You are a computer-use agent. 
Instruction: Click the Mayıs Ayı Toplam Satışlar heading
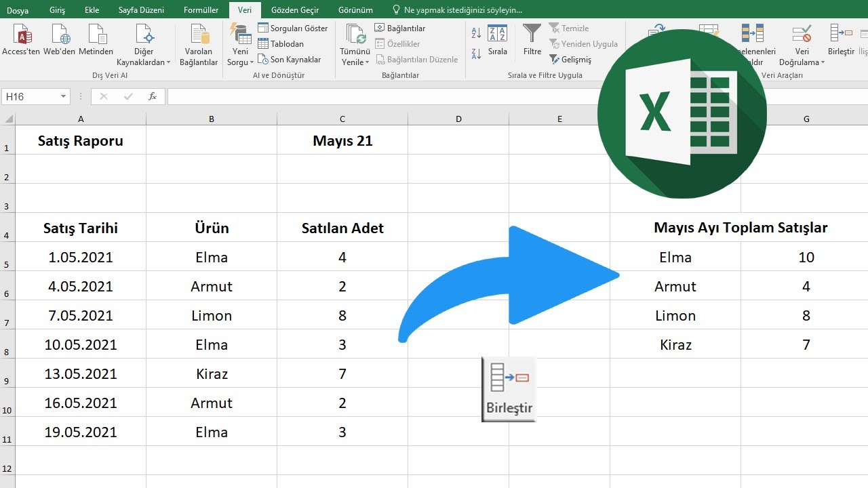coord(740,228)
